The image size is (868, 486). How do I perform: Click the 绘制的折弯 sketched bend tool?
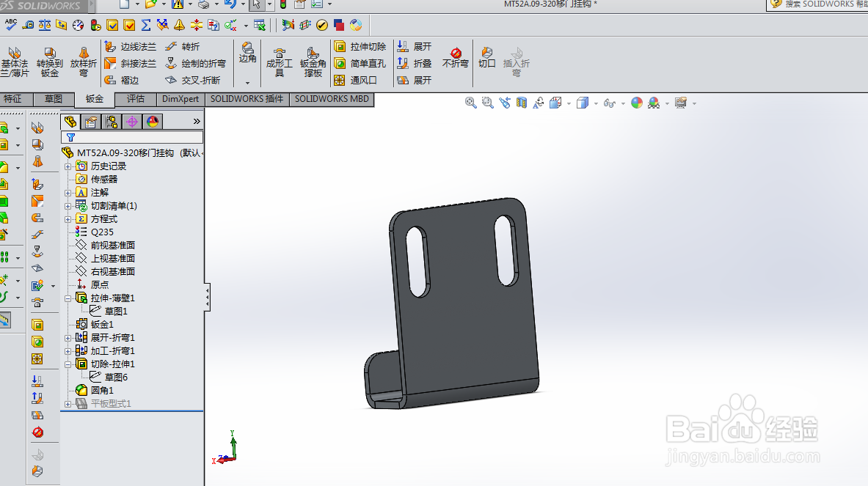[x=195, y=64]
